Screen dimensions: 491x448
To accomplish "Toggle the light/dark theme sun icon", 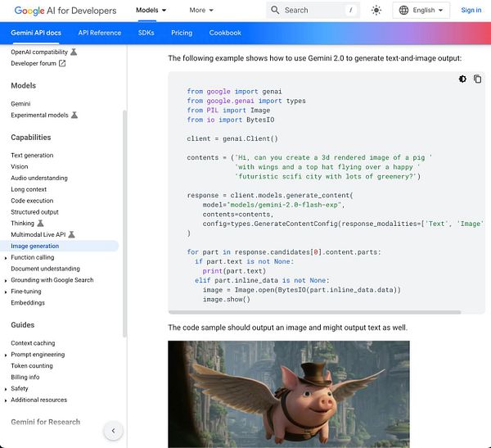I will tap(376, 10).
